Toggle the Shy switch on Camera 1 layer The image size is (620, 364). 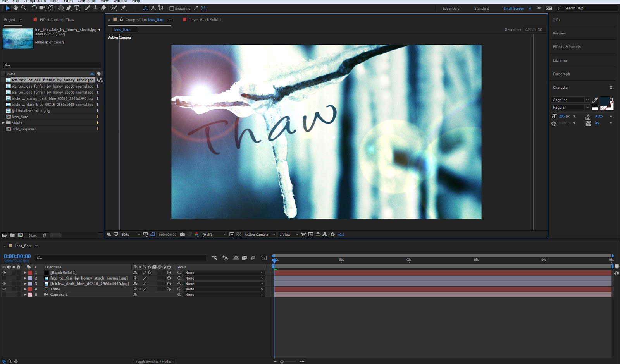point(135,295)
